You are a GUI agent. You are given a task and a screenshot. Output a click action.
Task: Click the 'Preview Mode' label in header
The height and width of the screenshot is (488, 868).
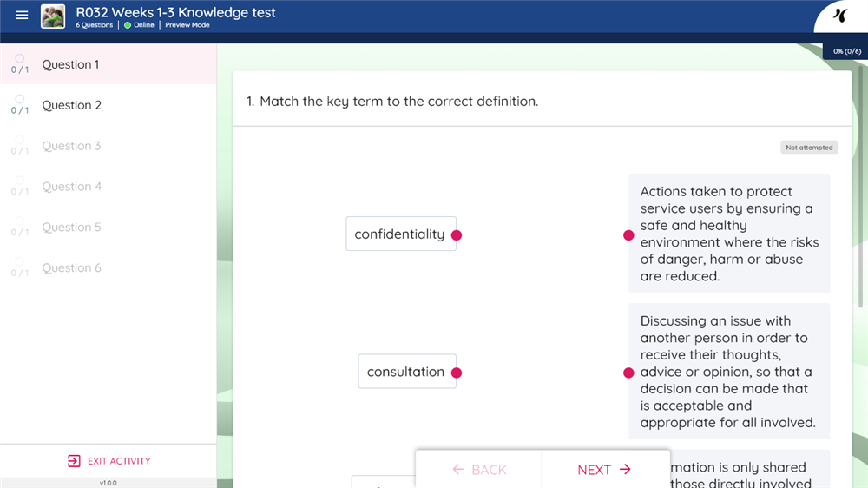(187, 25)
